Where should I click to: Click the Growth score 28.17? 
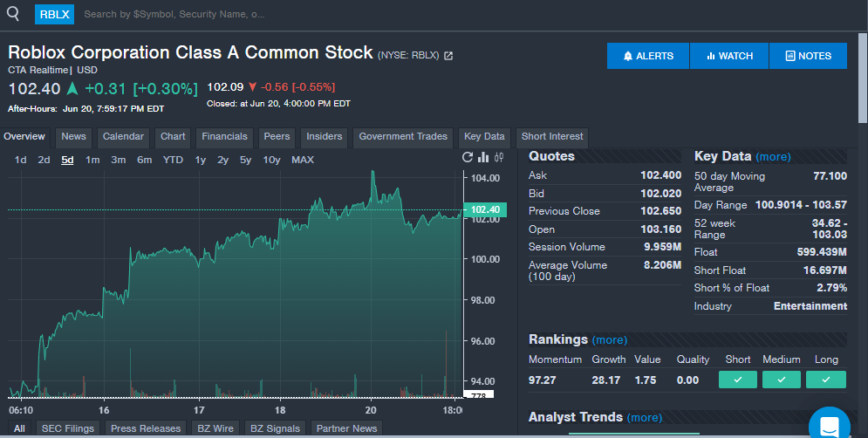(x=605, y=380)
